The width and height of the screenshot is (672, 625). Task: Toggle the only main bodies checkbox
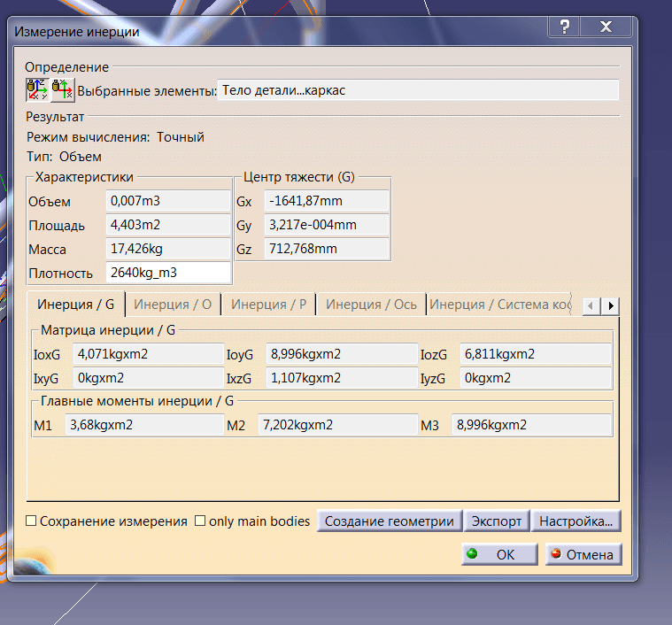(x=200, y=521)
